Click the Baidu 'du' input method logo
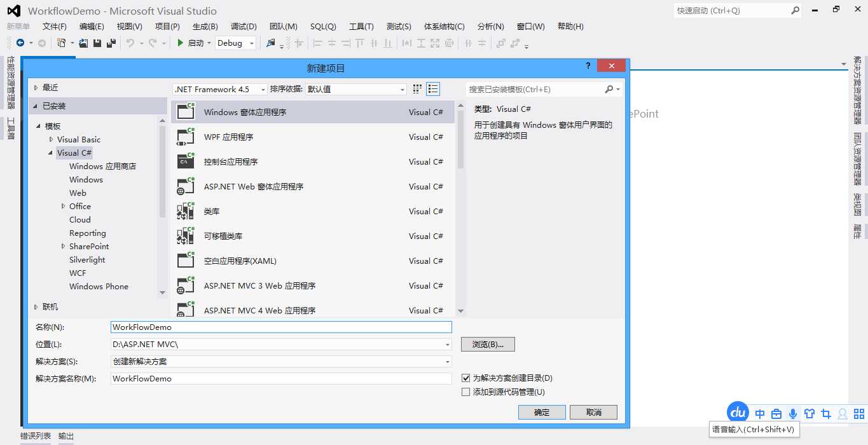The height and width of the screenshot is (445, 868). pos(738,412)
